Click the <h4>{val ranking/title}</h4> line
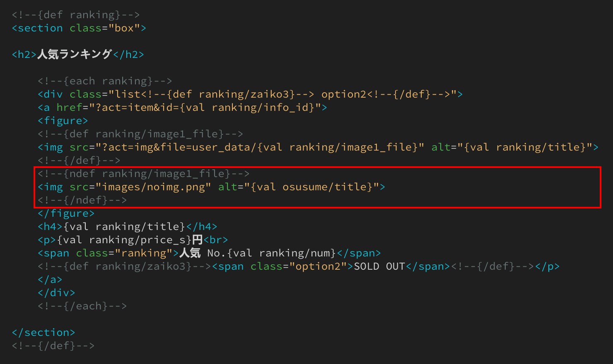This screenshot has height=364, width=613. [x=128, y=227]
